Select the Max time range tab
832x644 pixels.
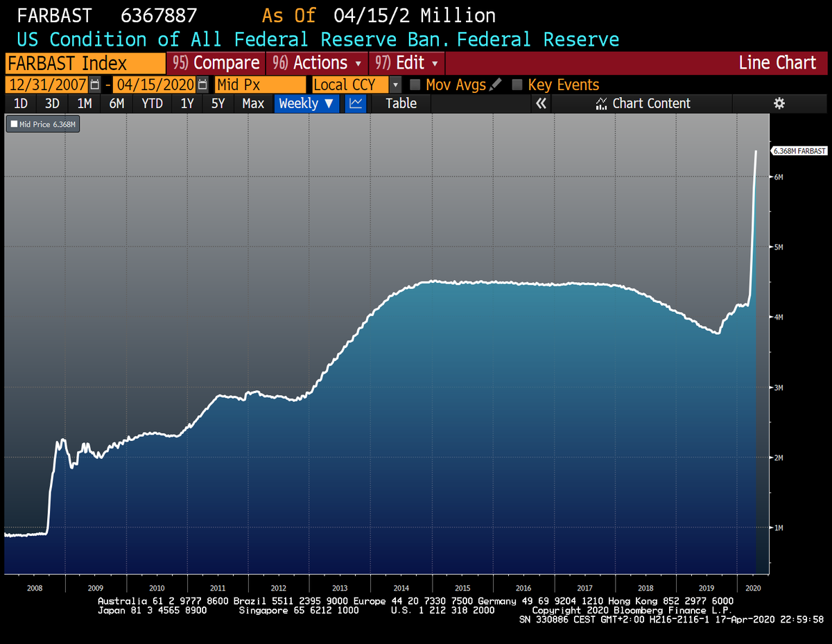point(253,103)
